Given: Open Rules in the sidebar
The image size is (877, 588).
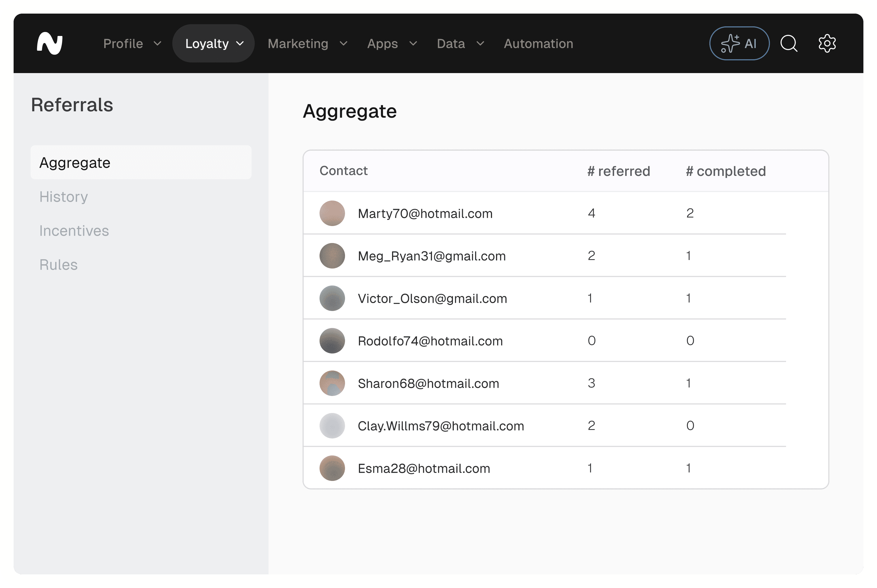Looking at the screenshot, I should [58, 265].
